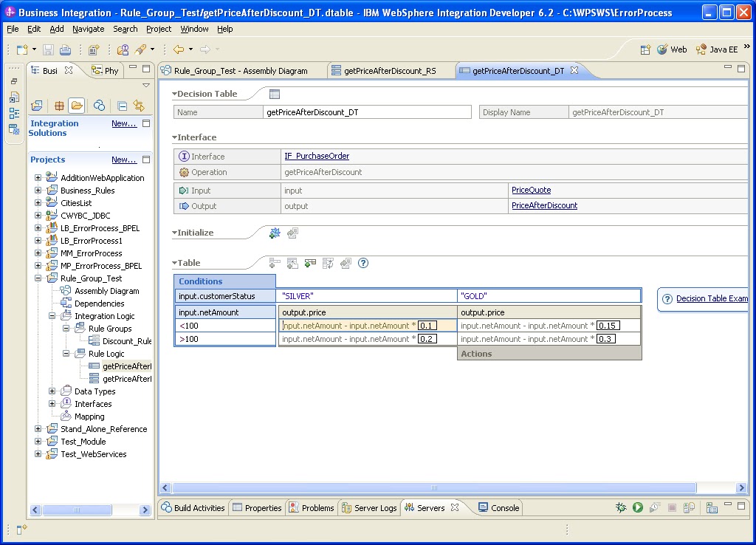Click the add initialization action icon
Image resolution: width=756 pixels, height=545 pixels.
(x=275, y=233)
